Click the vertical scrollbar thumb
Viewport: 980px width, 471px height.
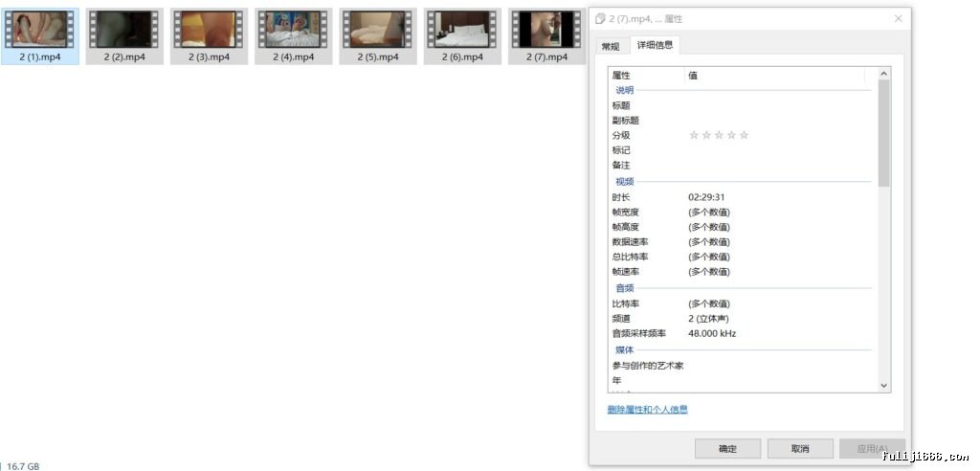pos(883,133)
